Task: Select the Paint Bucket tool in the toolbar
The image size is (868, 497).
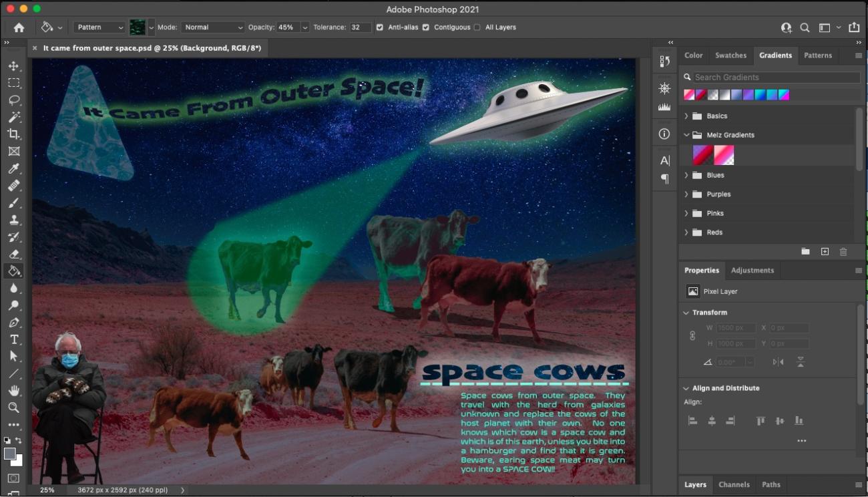Action: point(14,271)
